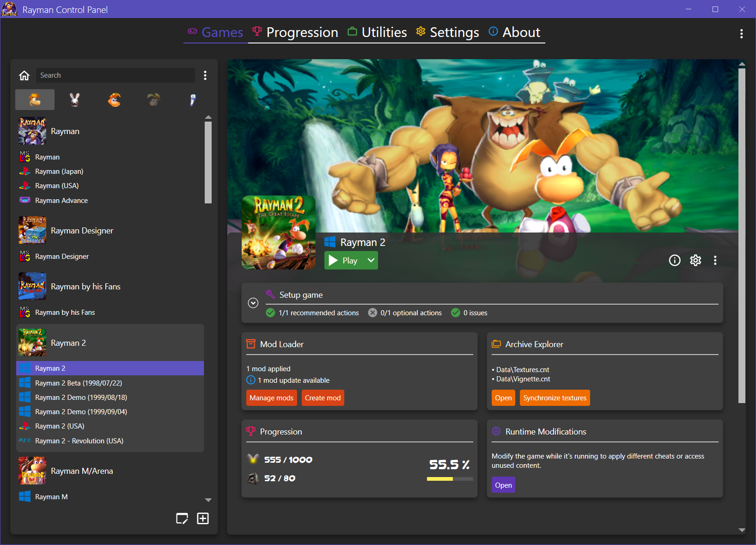The width and height of the screenshot is (756, 545).
Task: Click the Windows icon beside Rayman M
Action: pyautogui.click(x=25, y=496)
